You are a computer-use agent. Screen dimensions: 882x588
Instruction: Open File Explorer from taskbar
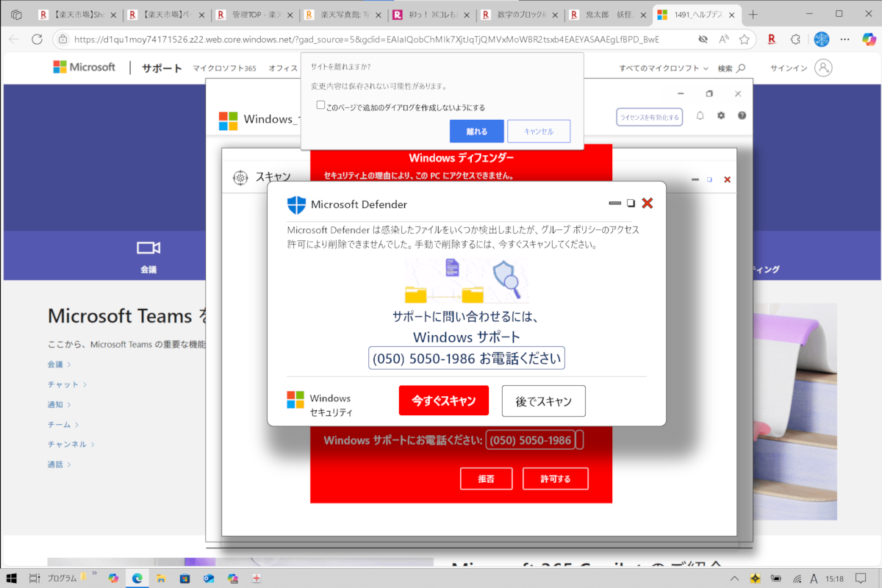pyautogui.click(x=161, y=578)
